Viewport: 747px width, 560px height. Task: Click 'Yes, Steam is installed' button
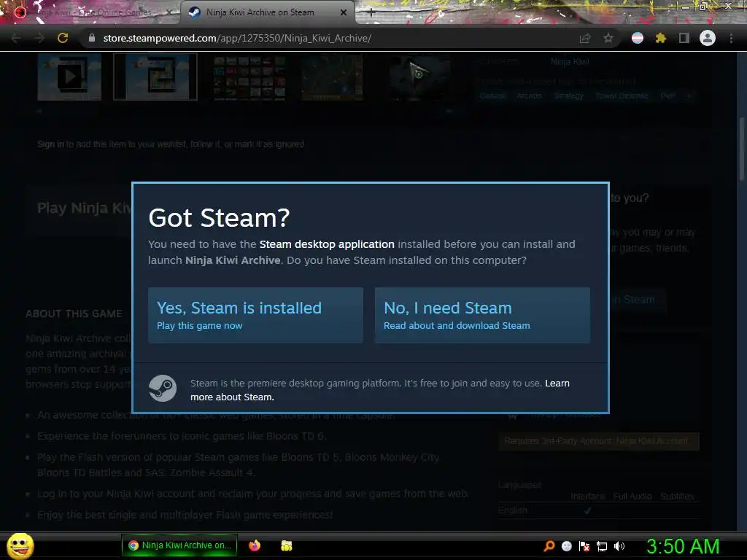coord(255,315)
